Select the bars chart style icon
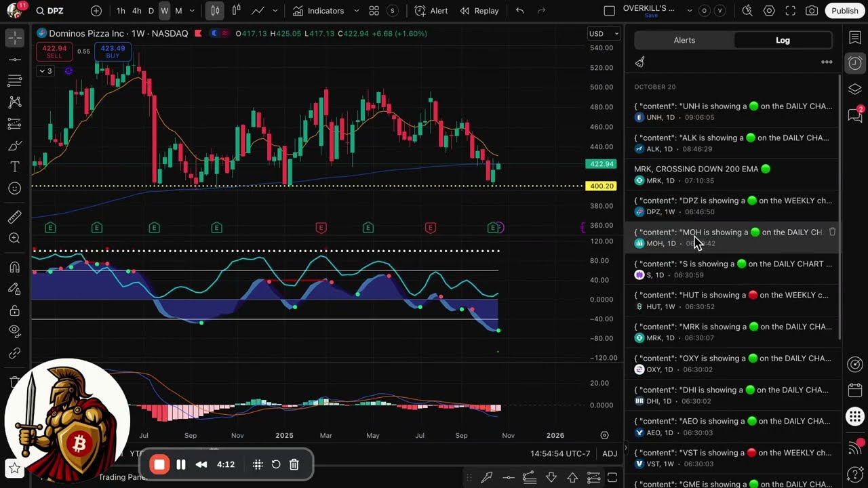This screenshot has width=868, height=488. (215, 11)
